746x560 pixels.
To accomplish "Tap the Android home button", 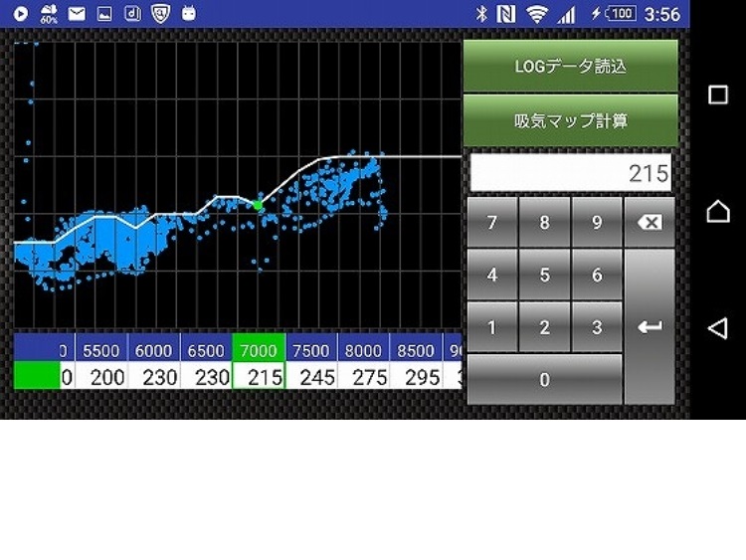I will tap(718, 211).
